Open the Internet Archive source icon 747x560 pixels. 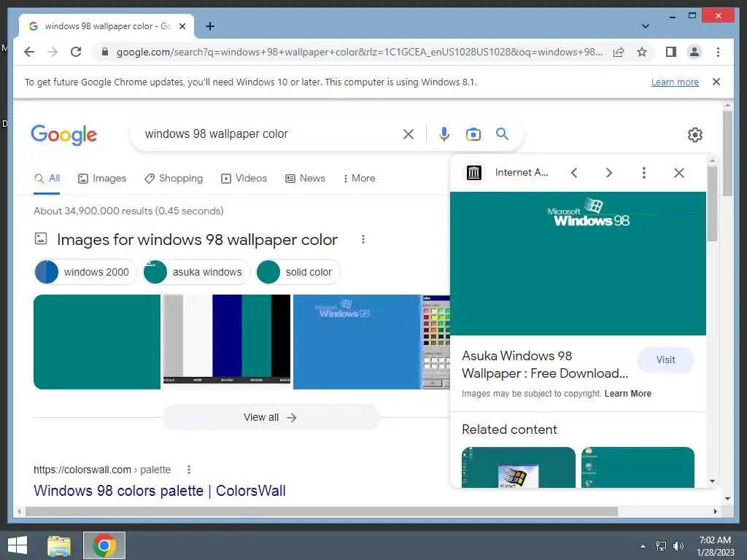click(473, 173)
